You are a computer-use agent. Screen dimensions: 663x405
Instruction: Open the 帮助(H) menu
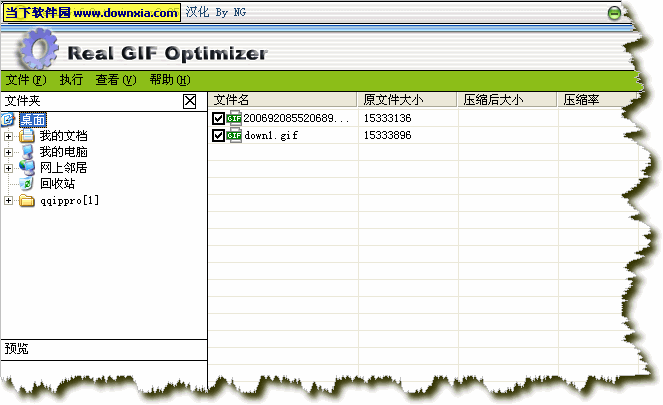(170, 80)
